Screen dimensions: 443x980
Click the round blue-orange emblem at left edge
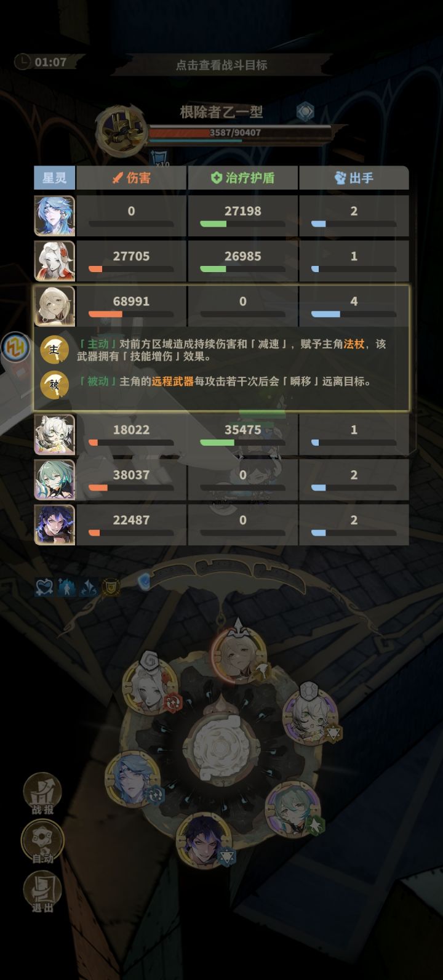tap(15, 348)
